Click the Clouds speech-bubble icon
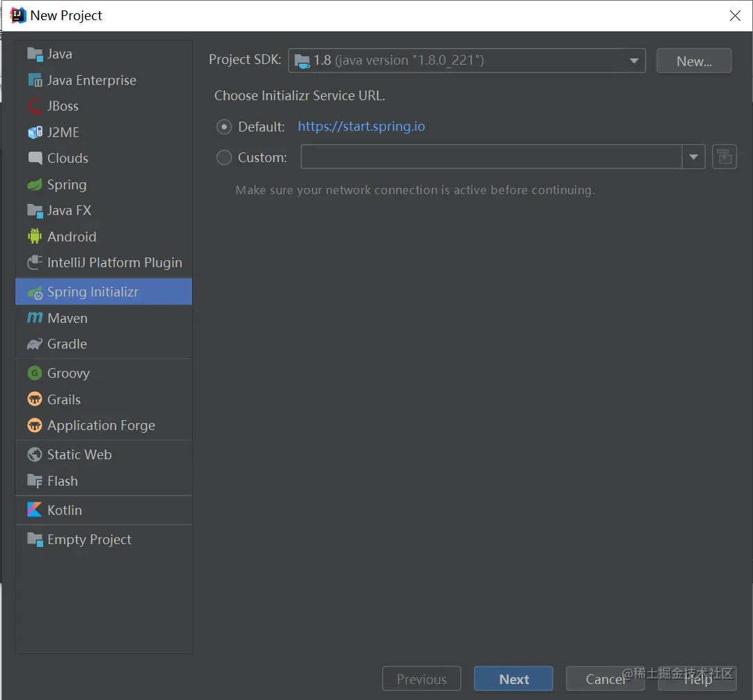Image resolution: width=753 pixels, height=700 pixels. tap(35, 158)
